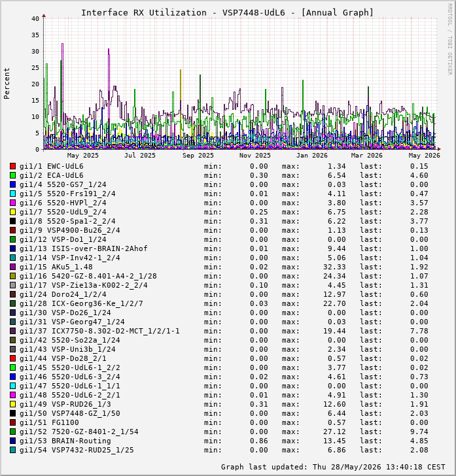Click the May 2026 x-axis label
This screenshot has width=456, height=476.
tap(424, 156)
